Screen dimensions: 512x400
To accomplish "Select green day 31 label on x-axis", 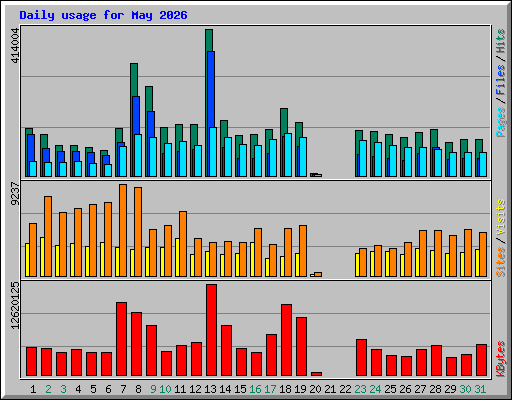I will coord(480,389).
